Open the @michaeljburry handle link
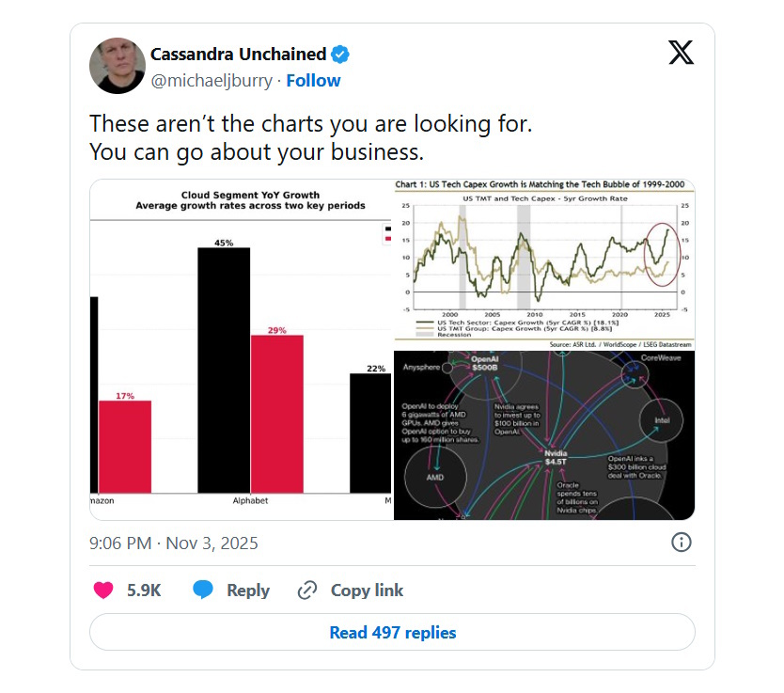Image resolution: width=784 pixels, height=693 pixels. coord(212,81)
